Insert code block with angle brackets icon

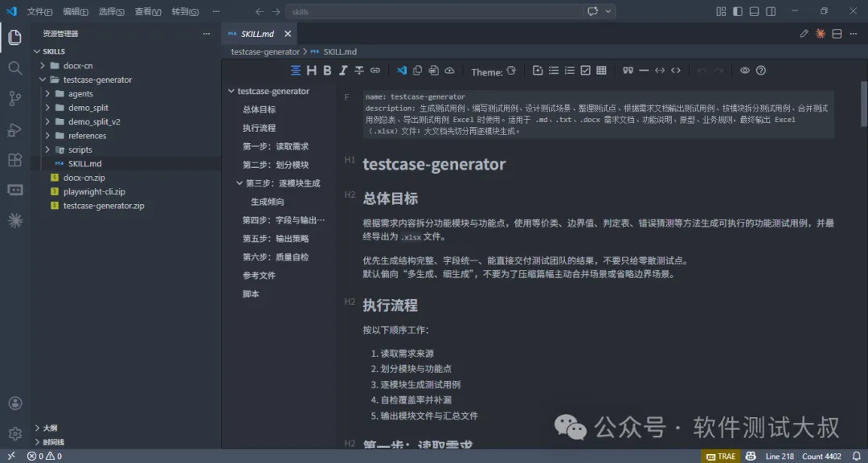pyautogui.click(x=676, y=71)
